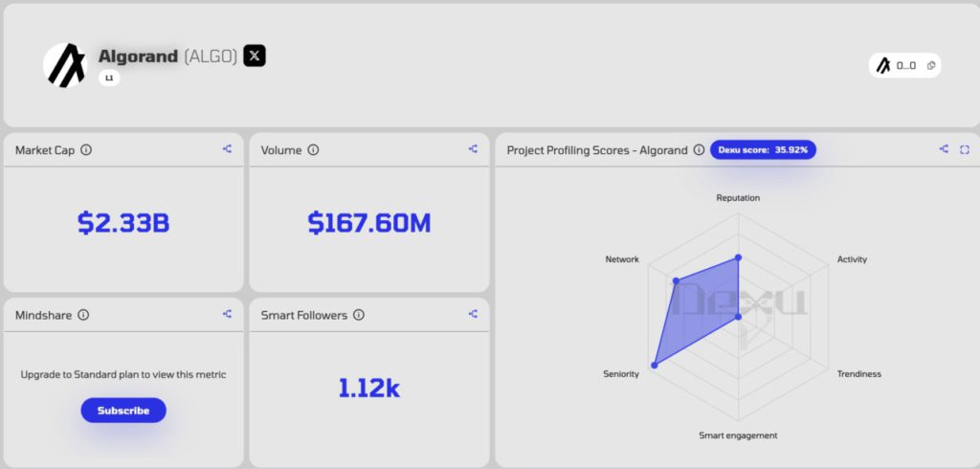This screenshot has height=469, width=980.
Task: Show Smart Followers info tooltip
Action: [x=358, y=315]
